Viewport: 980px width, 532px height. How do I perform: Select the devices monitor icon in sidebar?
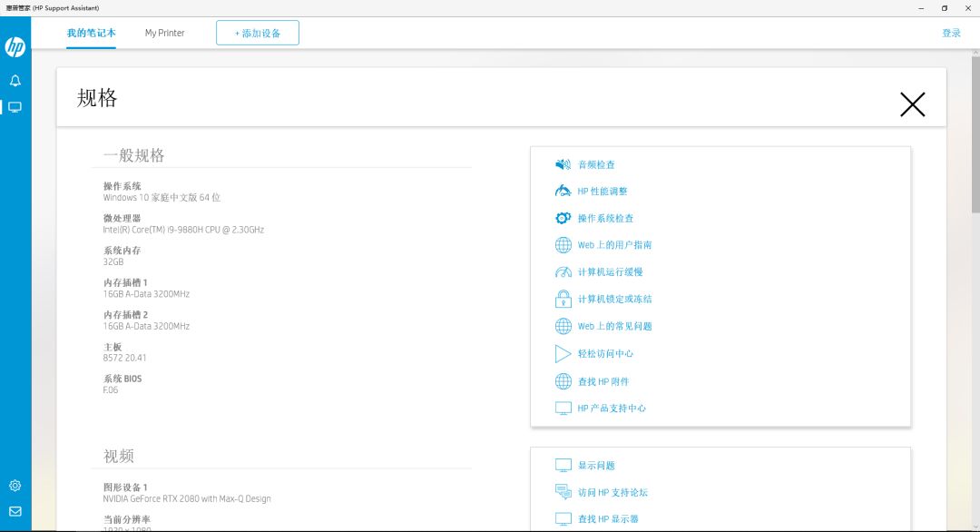[x=15, y=107]
